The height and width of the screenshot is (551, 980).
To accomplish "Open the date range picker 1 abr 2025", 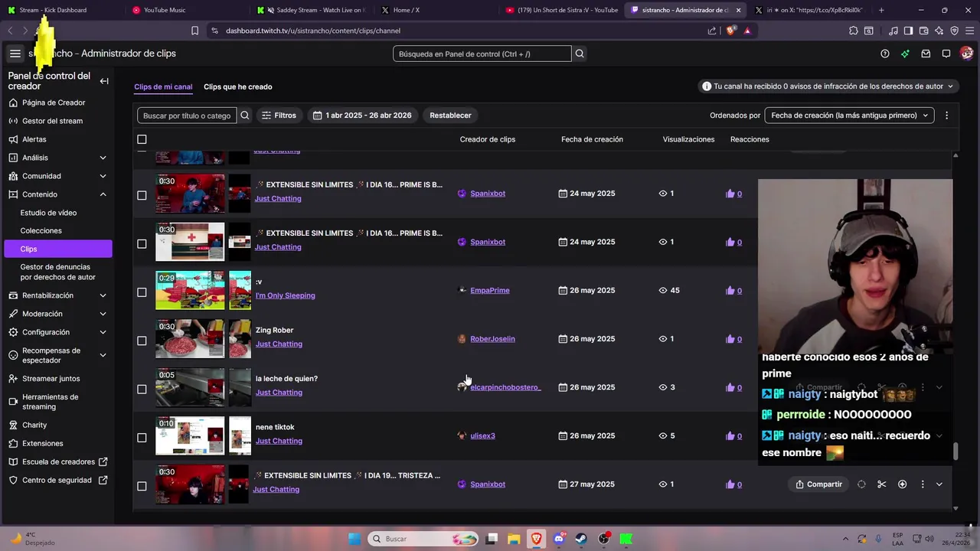I will pyautogui.click(x=363, y=116).
